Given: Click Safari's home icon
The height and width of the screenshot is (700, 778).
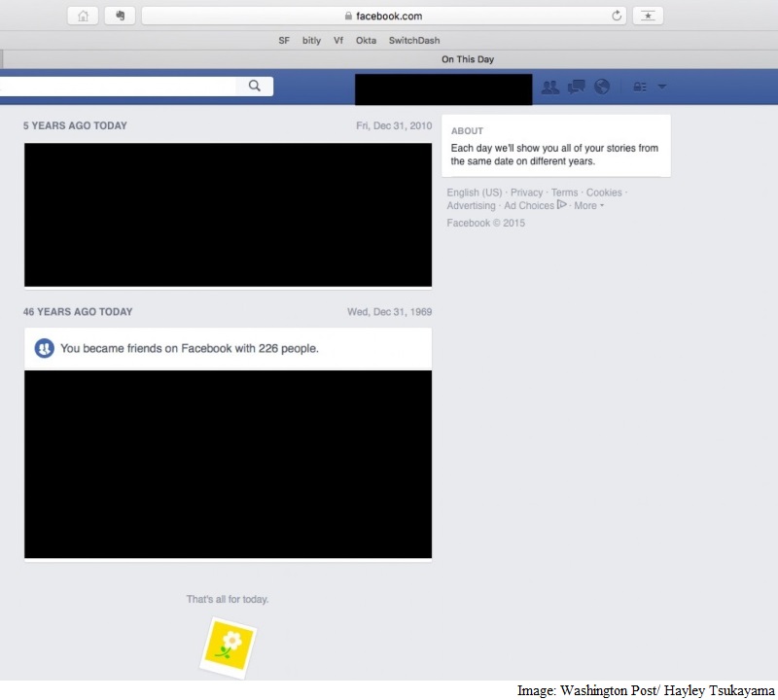Looking at the screenshot, I should click(x=84, y=16).
